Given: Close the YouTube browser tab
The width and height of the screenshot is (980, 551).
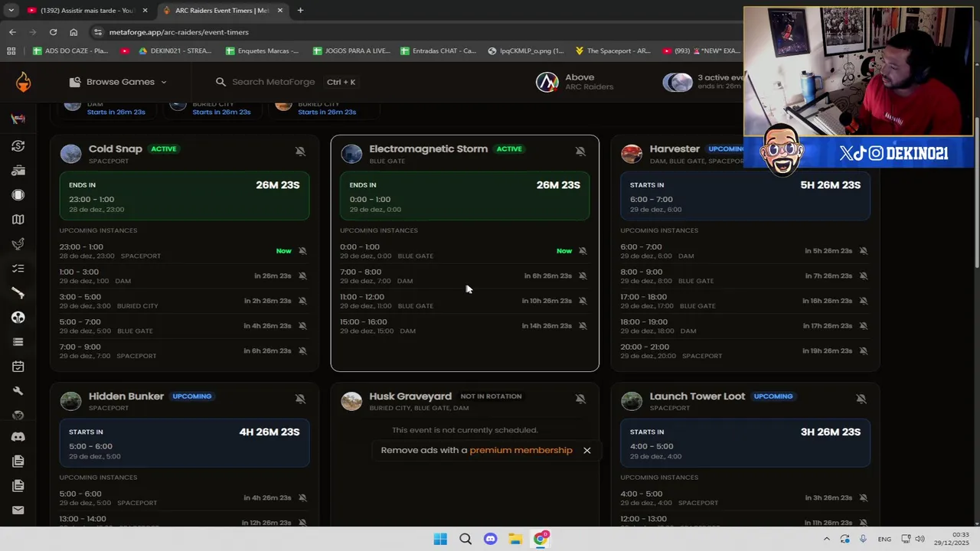Looking at the screenshot, I should (x=145, y=11).
